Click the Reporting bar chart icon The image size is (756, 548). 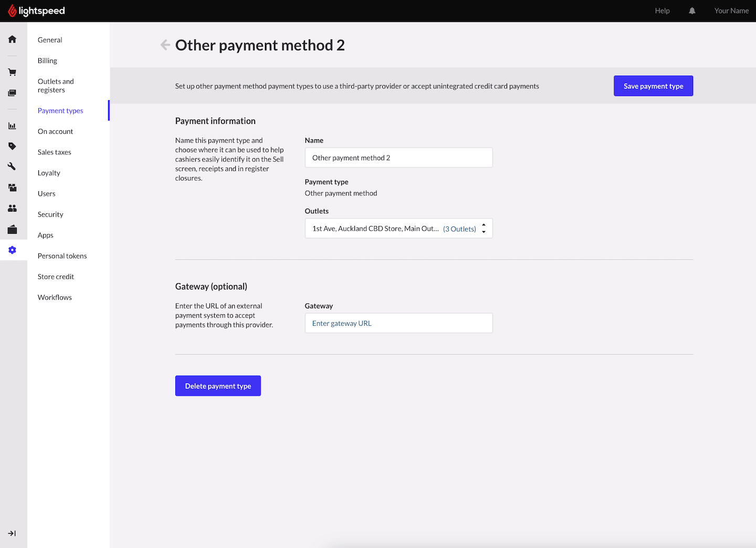(x=12, y=126)
